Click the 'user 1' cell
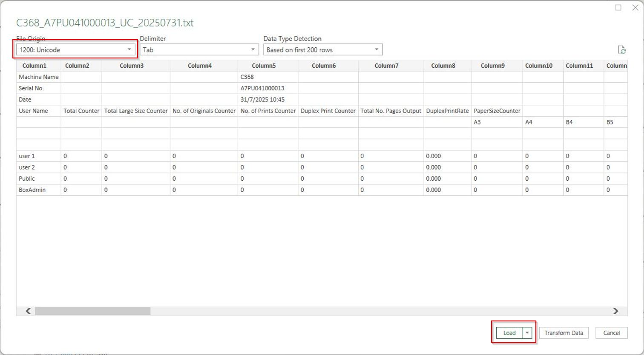 point(27,156)
